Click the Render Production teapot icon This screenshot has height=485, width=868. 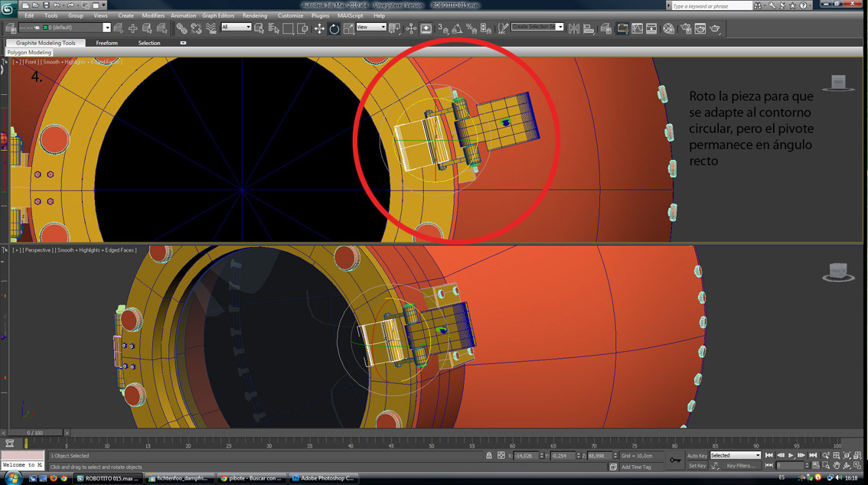tap(715, 28)
